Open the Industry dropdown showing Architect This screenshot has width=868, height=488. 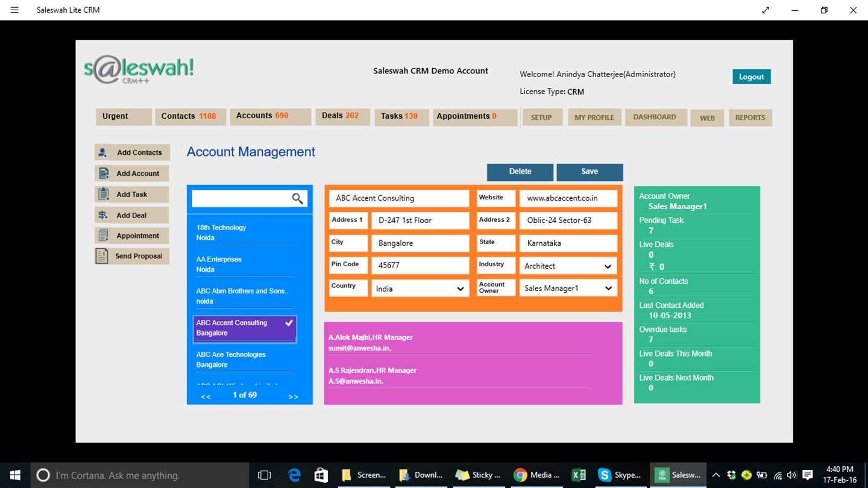tap(568, 266)
